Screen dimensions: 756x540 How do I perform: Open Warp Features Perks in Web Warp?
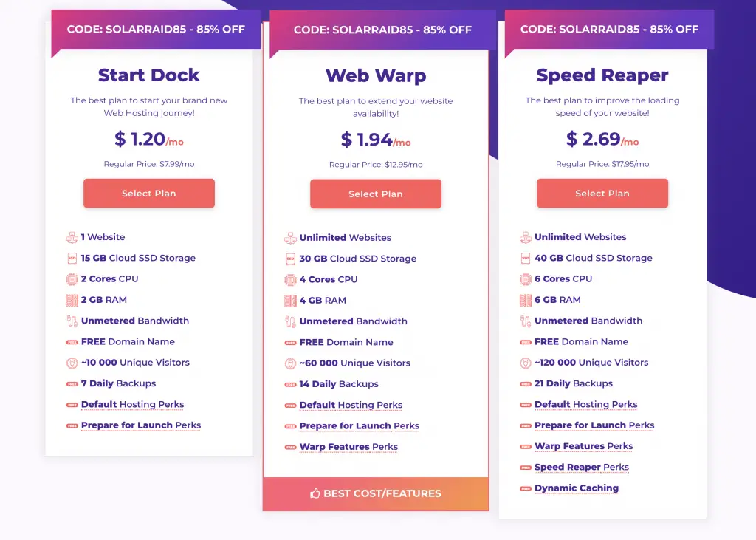348,447
